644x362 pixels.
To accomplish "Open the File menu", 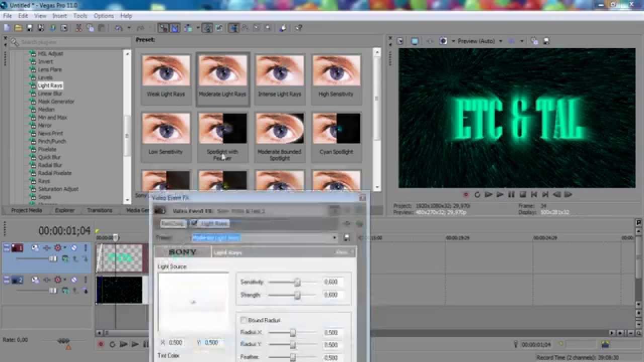I will [x=8, y=16].
